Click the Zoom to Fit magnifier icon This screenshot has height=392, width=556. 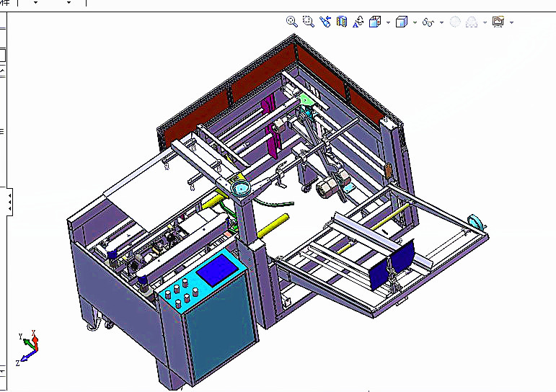(292, 22)
